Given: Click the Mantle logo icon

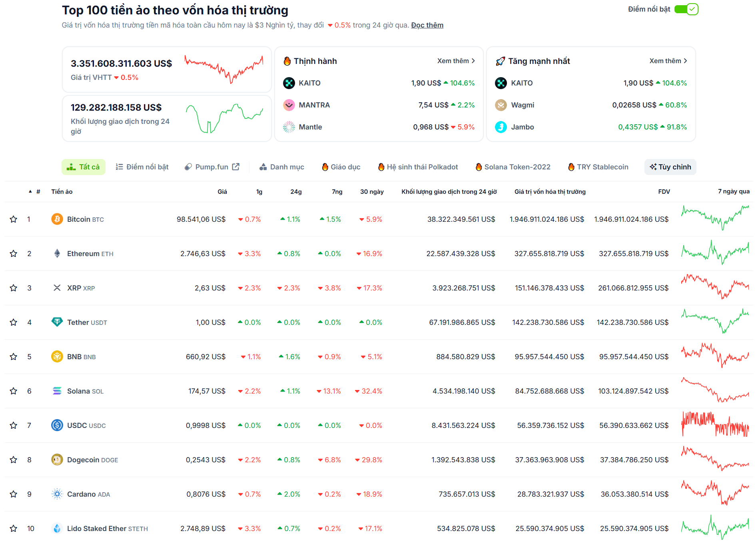Looking at the screenshot, I should pyautogui.click(x=289, y=127).
